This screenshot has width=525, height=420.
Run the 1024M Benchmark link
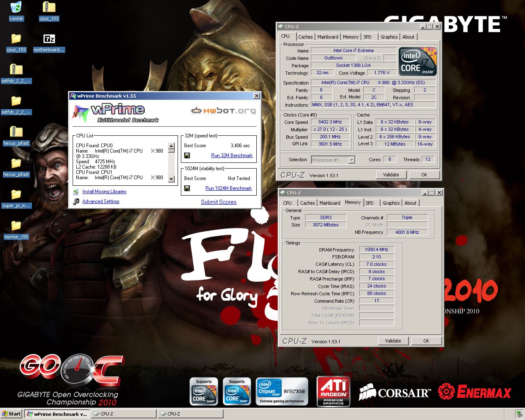(x=228, y=188)
